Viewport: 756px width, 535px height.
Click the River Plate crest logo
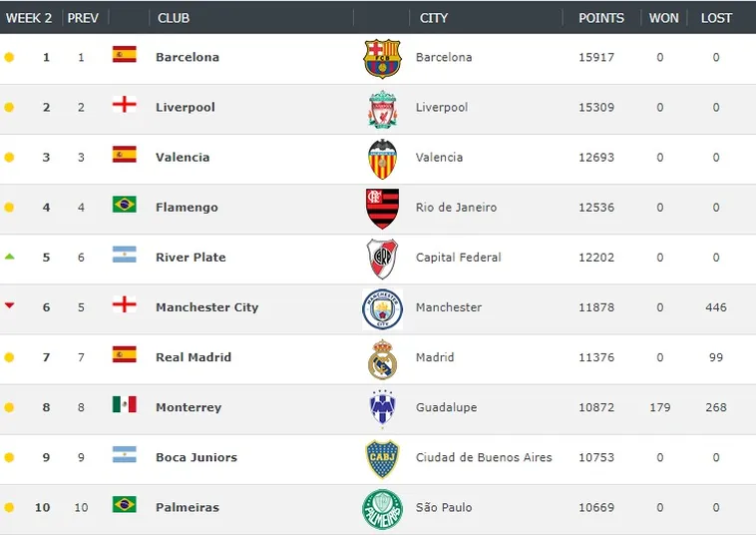coord(382,259)
